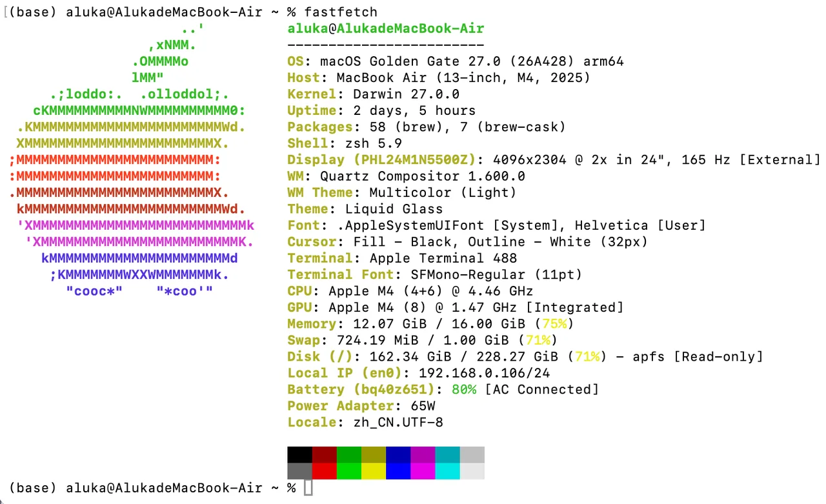The width and height of the screenshot is (826, 504).
Task: Select the "192.168.0.106/24" local IP address
Action: 485,373
